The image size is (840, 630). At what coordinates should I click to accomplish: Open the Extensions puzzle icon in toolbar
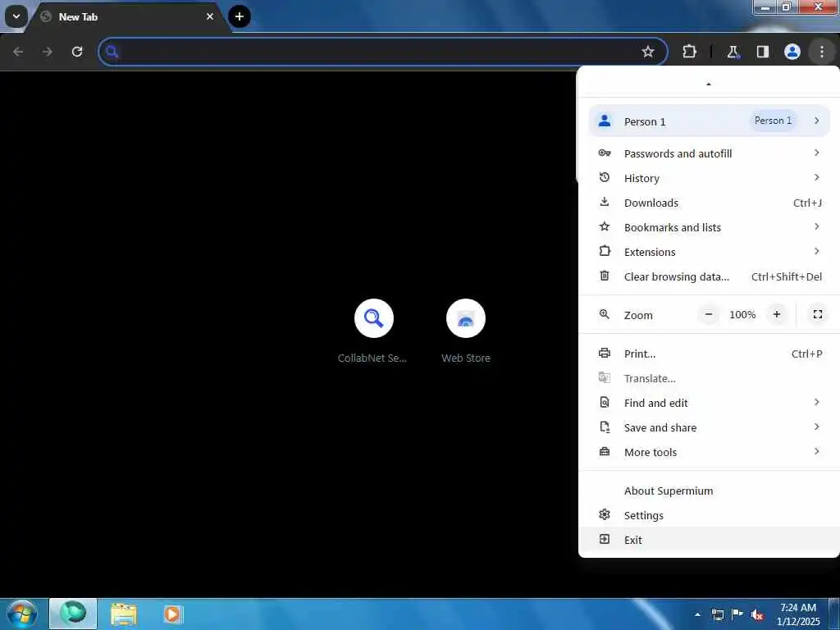point(689,52)
